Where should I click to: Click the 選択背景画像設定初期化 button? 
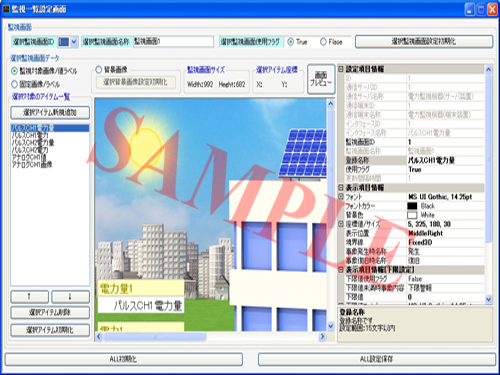pyautogui.click(x=136, y=82)
